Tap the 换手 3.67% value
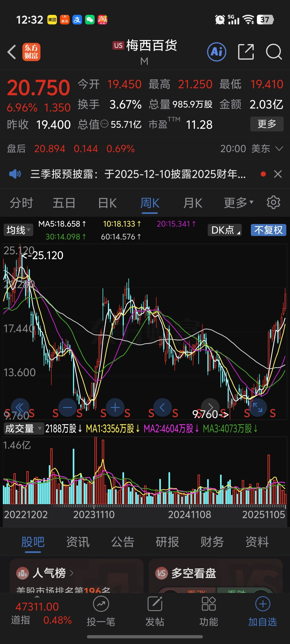Image resolution: width=290 pixels, height=644 pixels. point(125,104)
